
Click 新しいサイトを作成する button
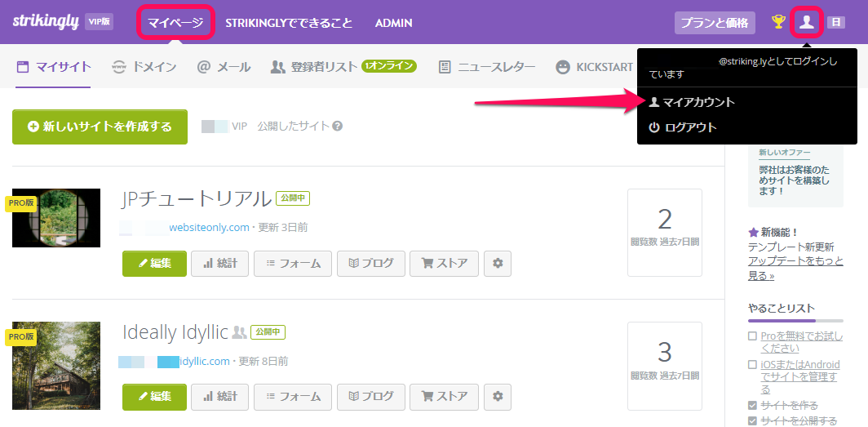[100, 127]
